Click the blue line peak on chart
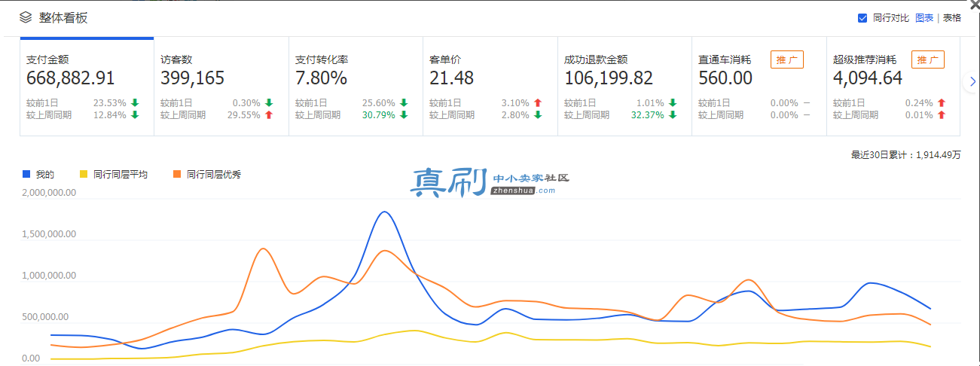 (385, 212)
